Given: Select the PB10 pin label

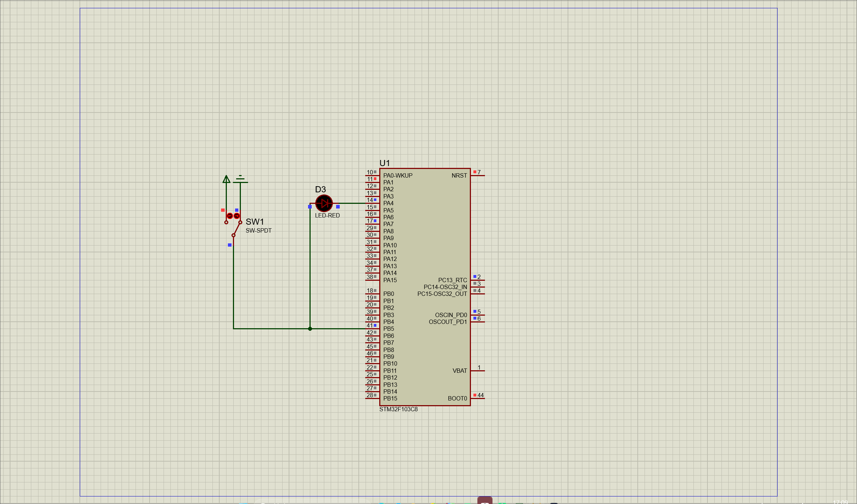Looking at the screenshot, I should 390,363.
